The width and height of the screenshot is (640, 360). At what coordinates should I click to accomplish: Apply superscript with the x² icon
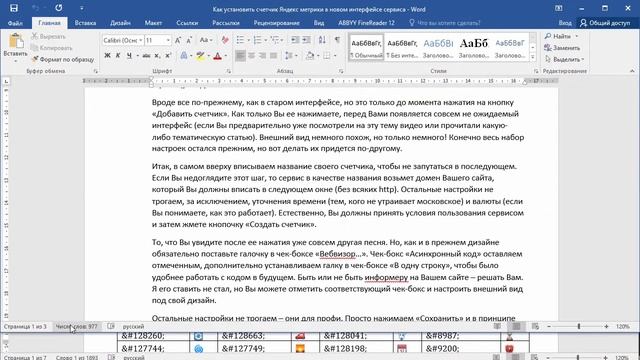pos(168,56)
